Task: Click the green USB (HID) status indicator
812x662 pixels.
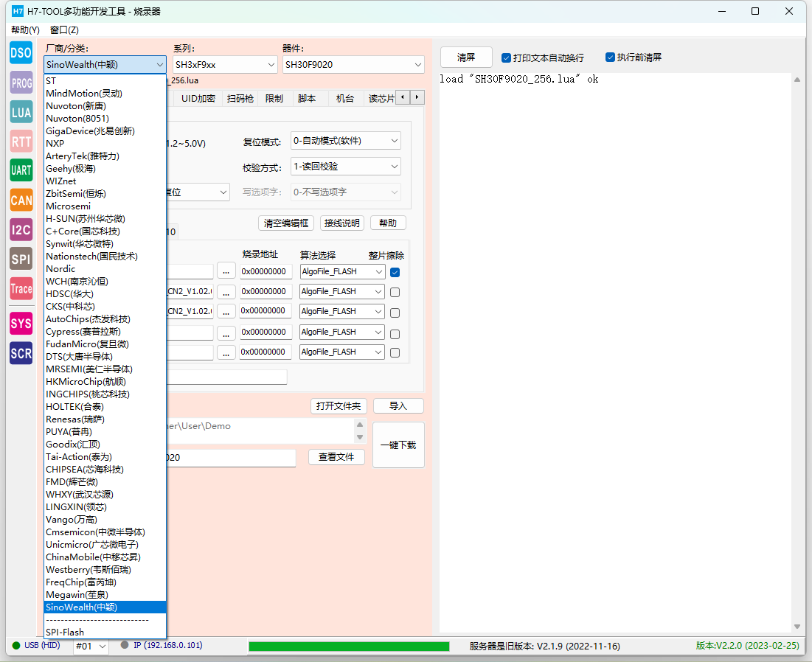Action: [x=16, y=646]
